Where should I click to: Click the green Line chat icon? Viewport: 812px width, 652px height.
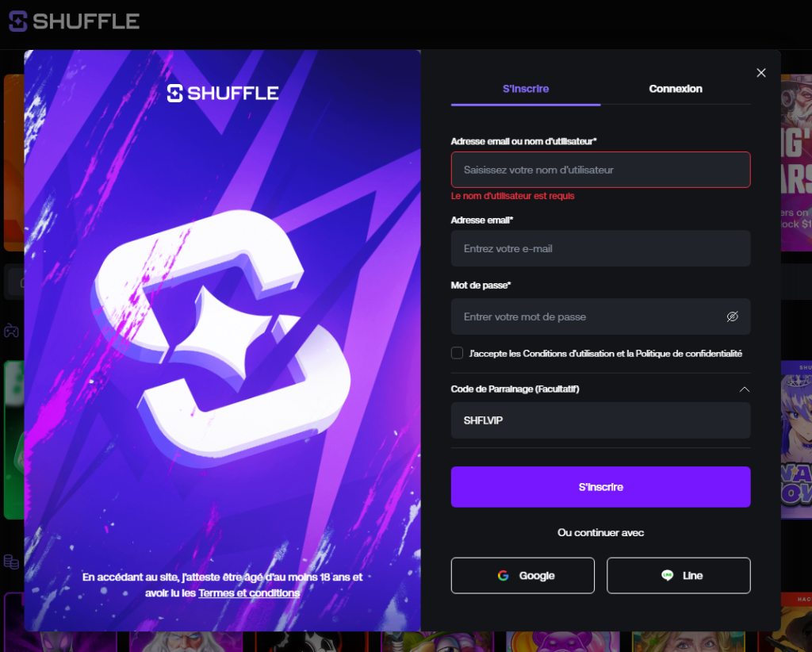[668, 575]
